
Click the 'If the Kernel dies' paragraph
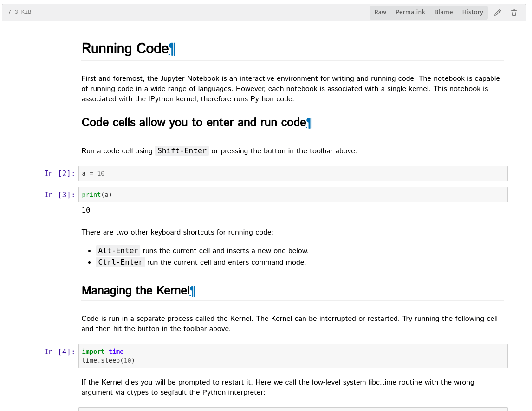(278, 387)
